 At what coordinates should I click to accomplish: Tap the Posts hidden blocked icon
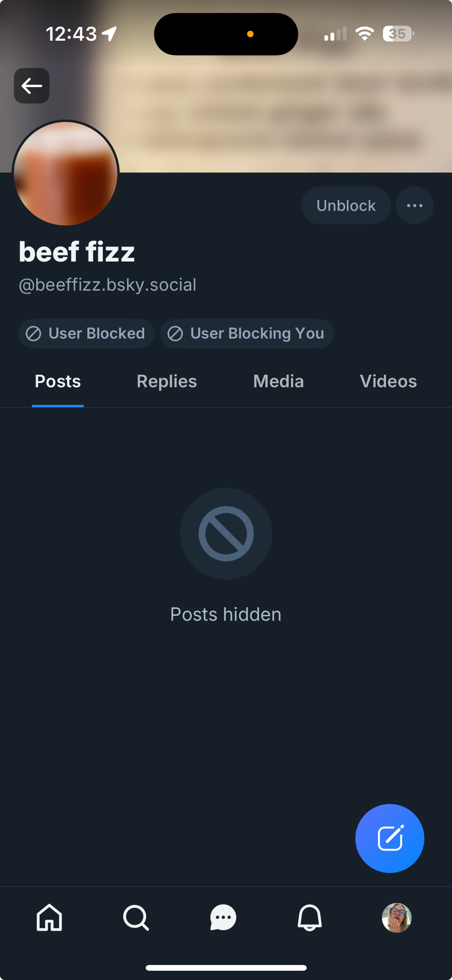click(x=226, y=534)
